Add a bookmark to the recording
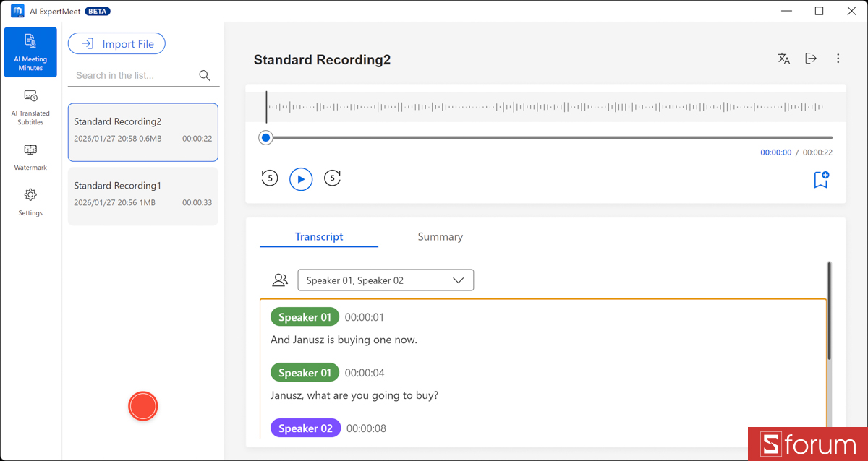The image size is (868, 461). [821, 179]
